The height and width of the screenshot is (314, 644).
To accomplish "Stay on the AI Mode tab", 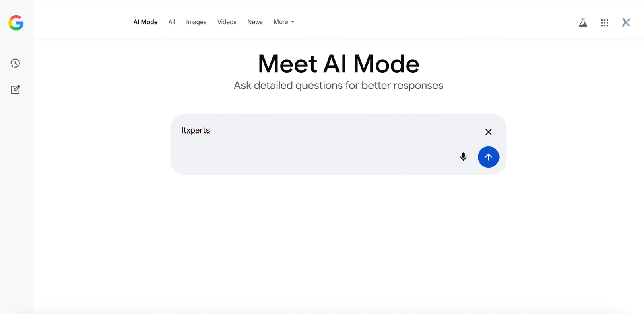I will click(x=145, y=22).
